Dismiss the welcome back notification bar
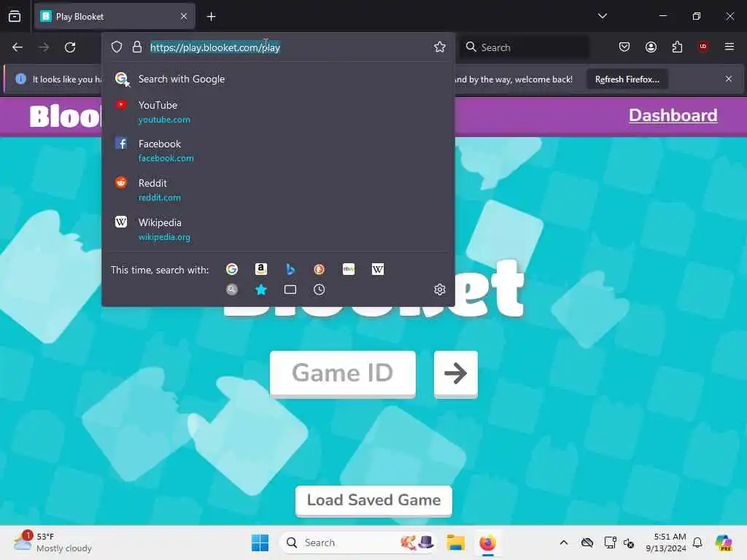The width and height of the screenshot is (747, 560). 729,79
